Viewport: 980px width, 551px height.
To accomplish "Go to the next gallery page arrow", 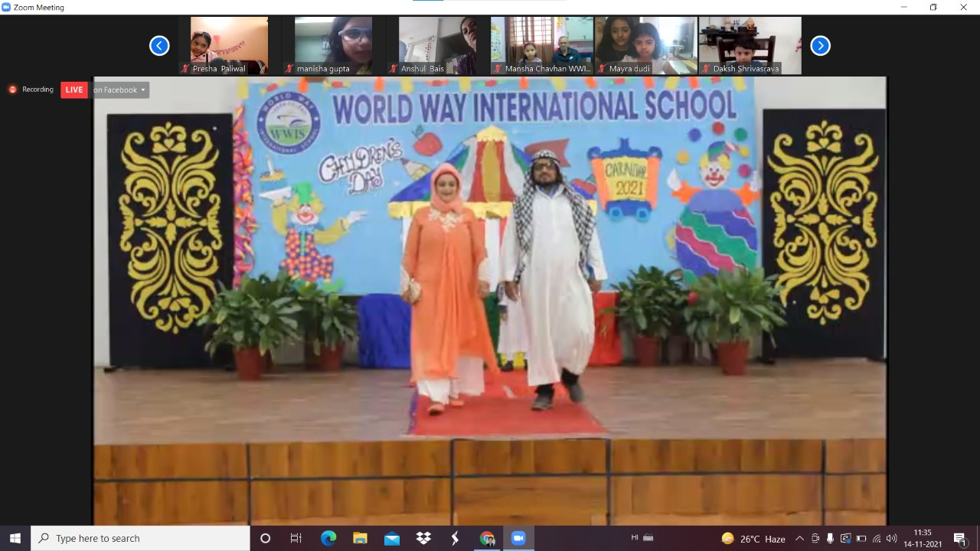I will click(820, 46).
